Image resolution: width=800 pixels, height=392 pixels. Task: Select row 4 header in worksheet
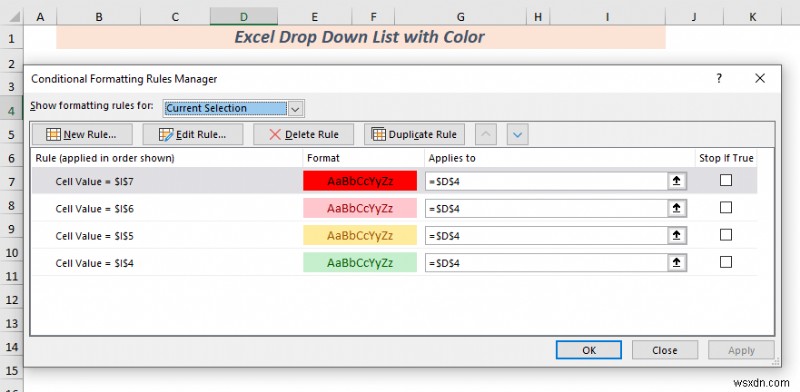click(11, 110)
